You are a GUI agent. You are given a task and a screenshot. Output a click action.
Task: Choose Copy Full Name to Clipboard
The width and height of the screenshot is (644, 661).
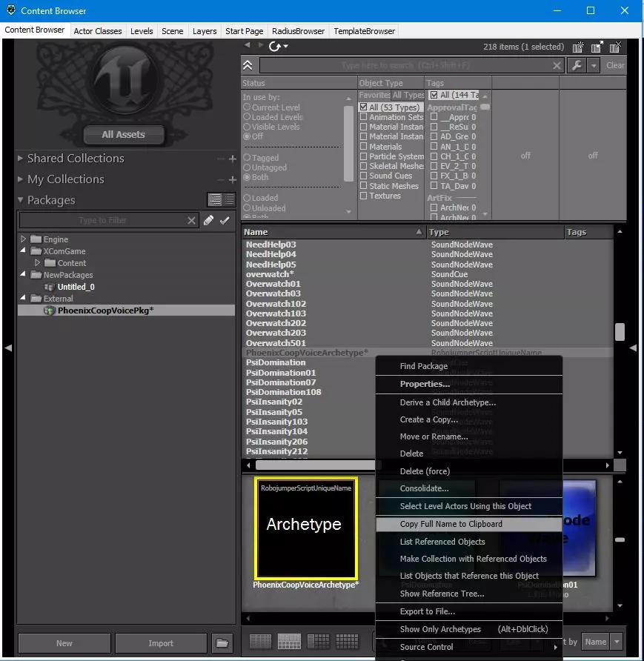[468, 524]
